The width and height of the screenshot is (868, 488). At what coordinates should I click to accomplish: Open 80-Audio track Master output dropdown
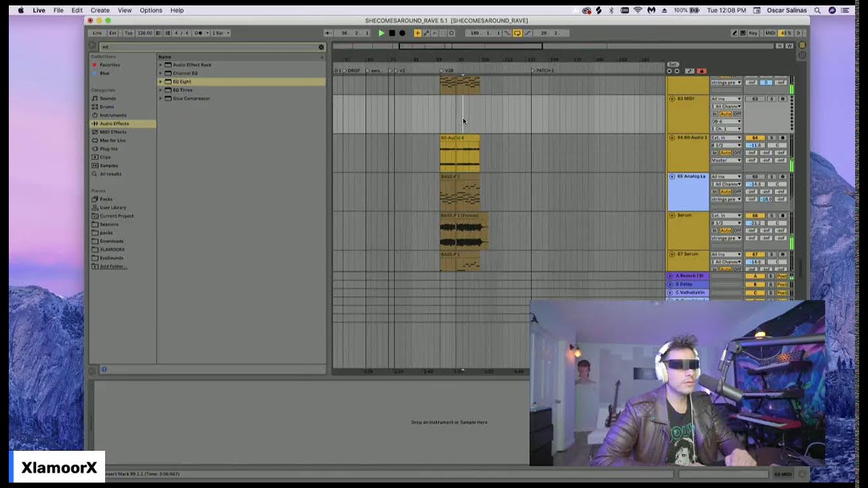click(x=726, y=160)
